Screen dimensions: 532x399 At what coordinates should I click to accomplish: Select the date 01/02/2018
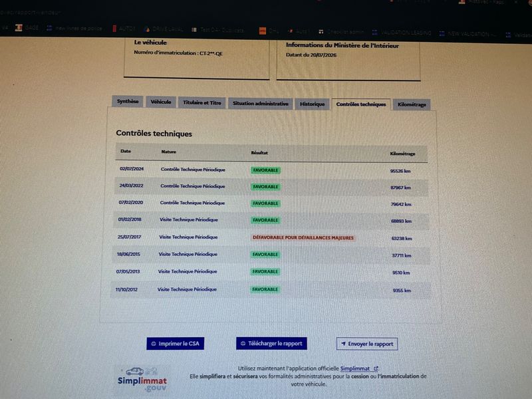point(130,219)
